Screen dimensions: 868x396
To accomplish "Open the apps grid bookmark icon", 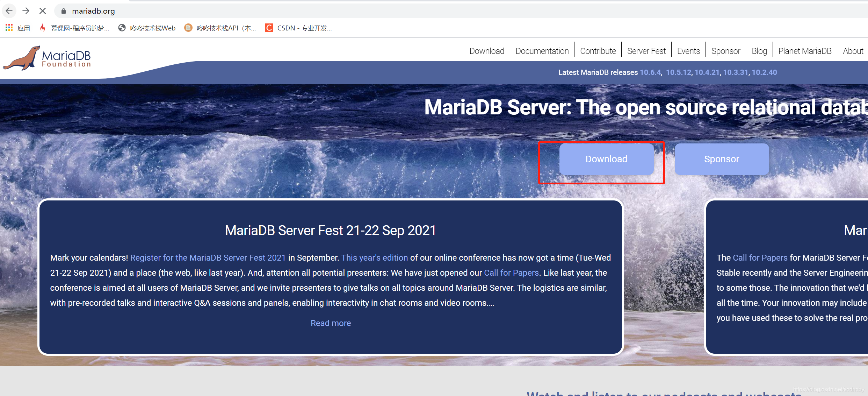I will tap(9, 28).
